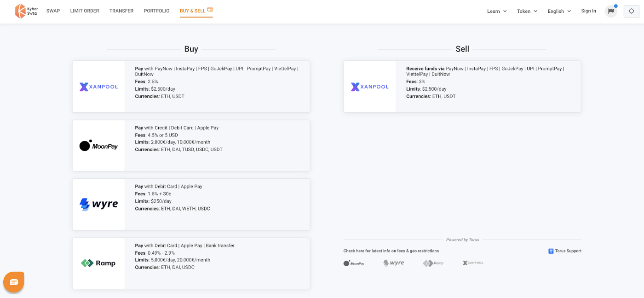Image resolution: width=644 pixels, height=298 pixels.
Task: Click the Buy section heading
Action: point(191,49)
